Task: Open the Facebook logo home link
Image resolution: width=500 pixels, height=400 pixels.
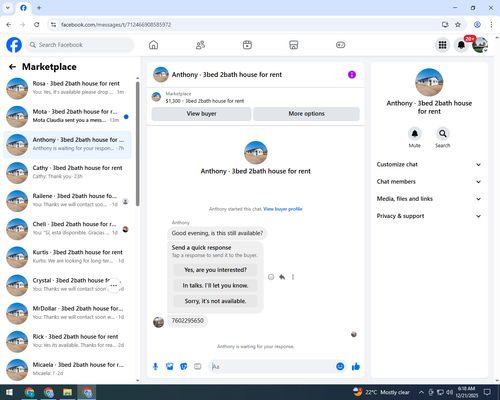Action: pos(14,45)
